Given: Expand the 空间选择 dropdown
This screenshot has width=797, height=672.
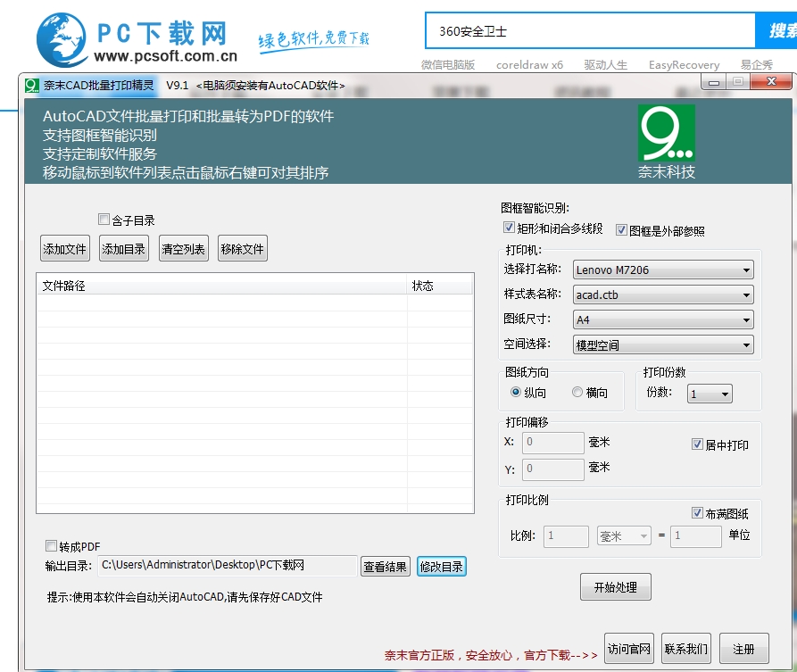Looking at the screenshot, I should (x=663, y=344).
